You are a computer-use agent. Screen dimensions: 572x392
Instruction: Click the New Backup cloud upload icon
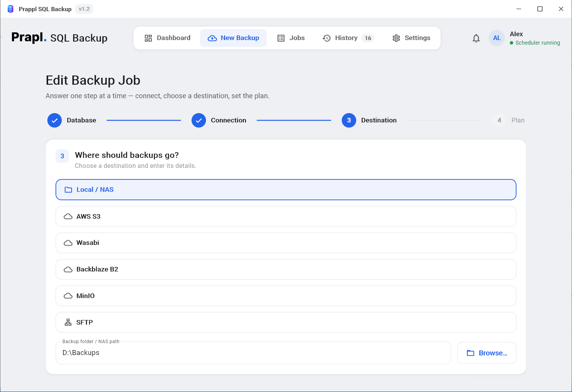pos(212,38)
